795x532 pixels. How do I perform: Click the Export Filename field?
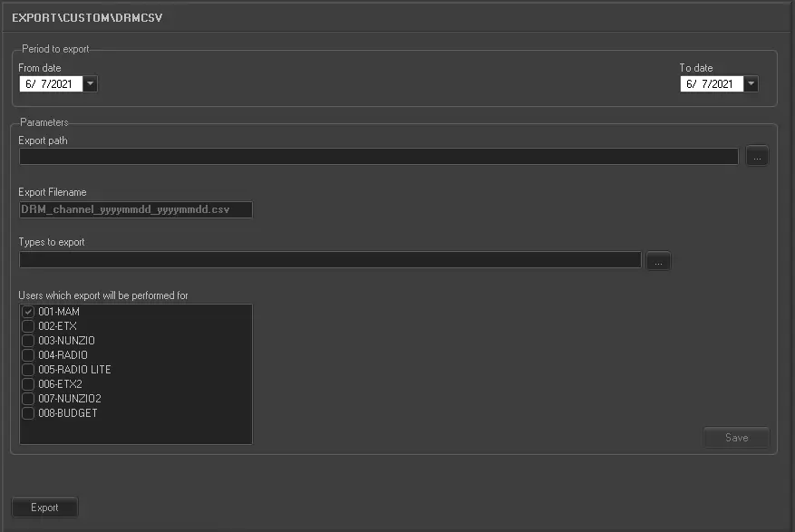(135, 209)
